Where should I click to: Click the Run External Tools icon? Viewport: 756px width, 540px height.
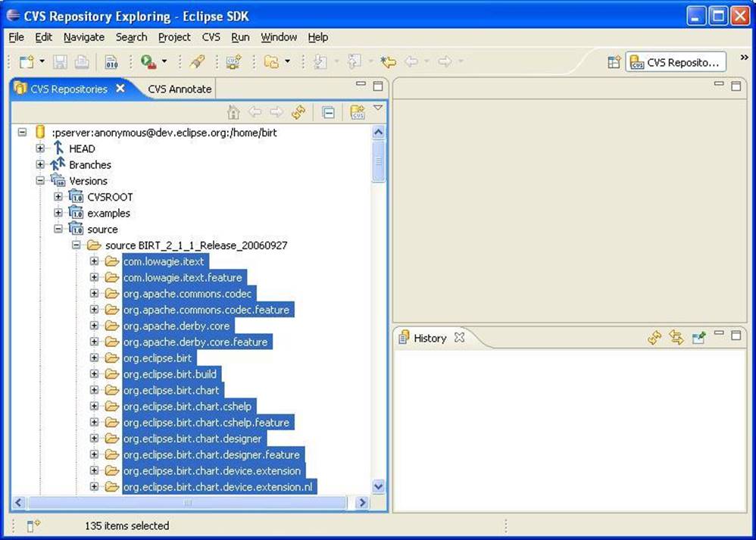(x=148, y=62)
